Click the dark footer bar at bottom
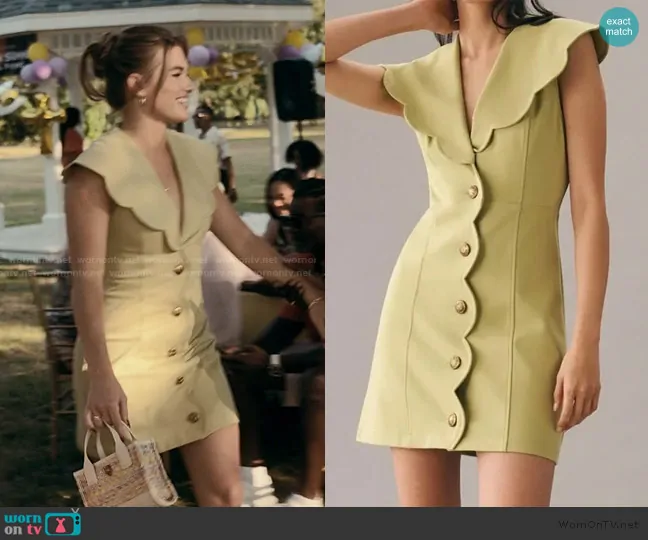This screenshot has width=648, height=540. [x=324, y=523]
